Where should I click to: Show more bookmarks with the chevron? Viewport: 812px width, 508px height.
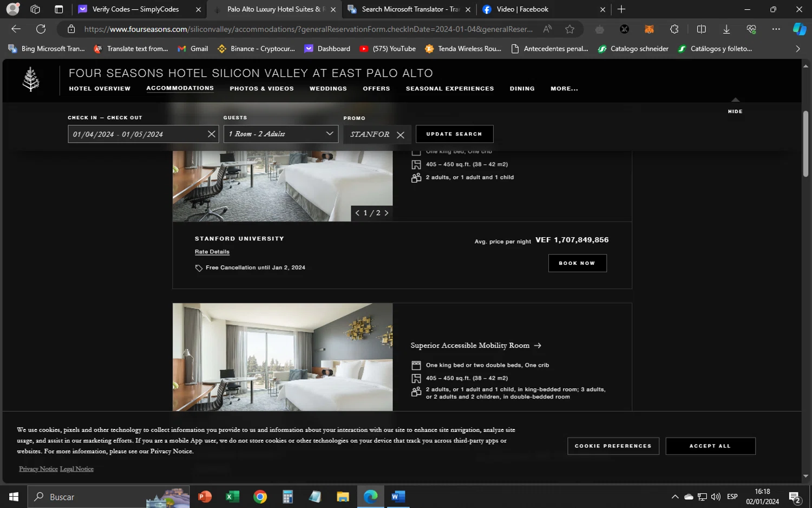coord(797,49)
